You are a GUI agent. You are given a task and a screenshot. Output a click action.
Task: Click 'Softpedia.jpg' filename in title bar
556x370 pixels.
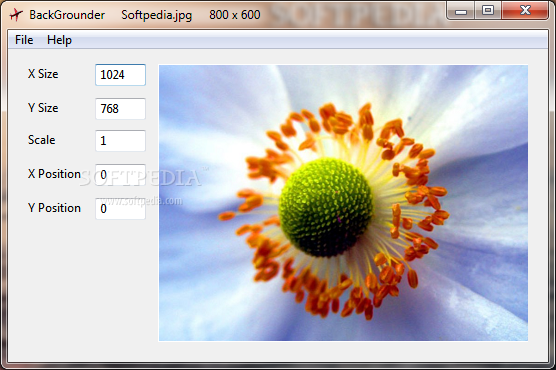point(156,15)
